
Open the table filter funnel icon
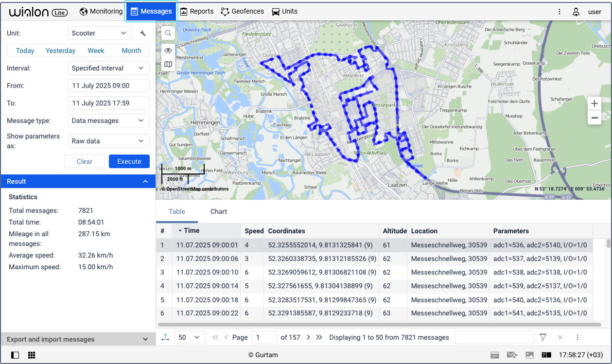click(x=543, y=337)
